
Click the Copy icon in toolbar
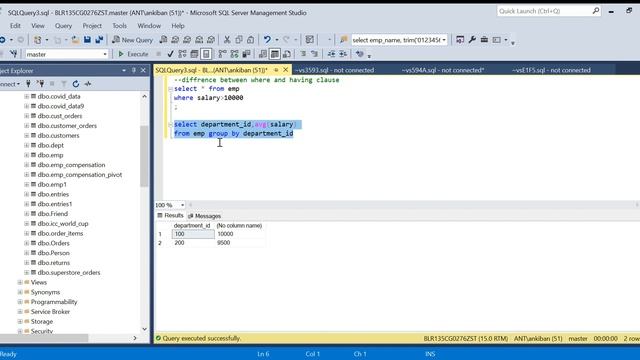pos(239,40)
